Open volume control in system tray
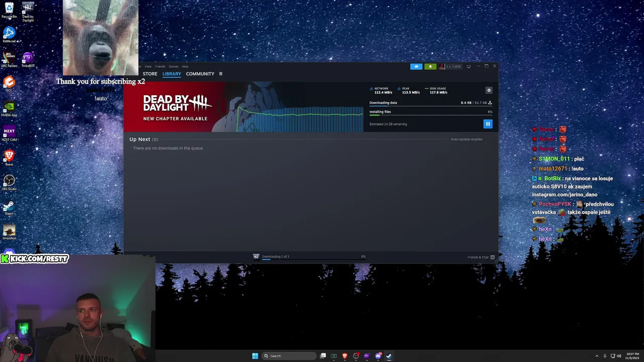This screenshot has height=362, width=644. point(619,356)
